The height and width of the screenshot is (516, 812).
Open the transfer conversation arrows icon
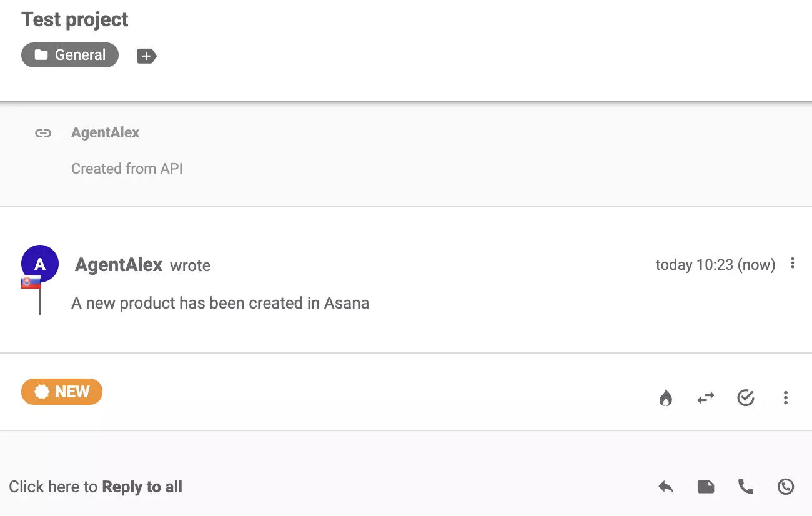point(706,398)
